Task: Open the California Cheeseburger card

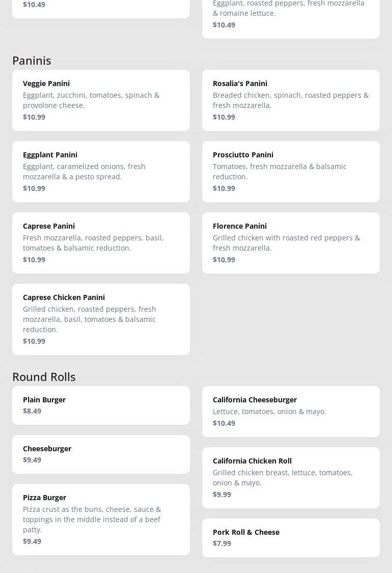Action: [291, 411]
